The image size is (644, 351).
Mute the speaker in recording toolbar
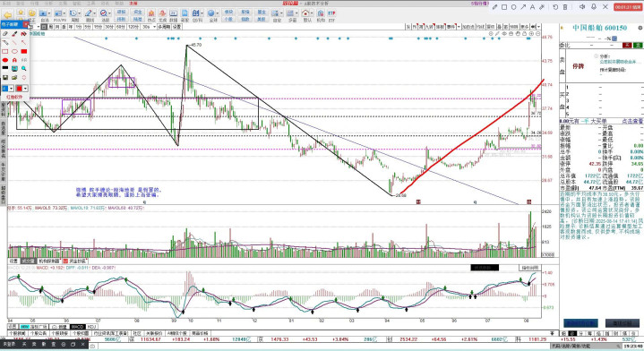(582, 7)
